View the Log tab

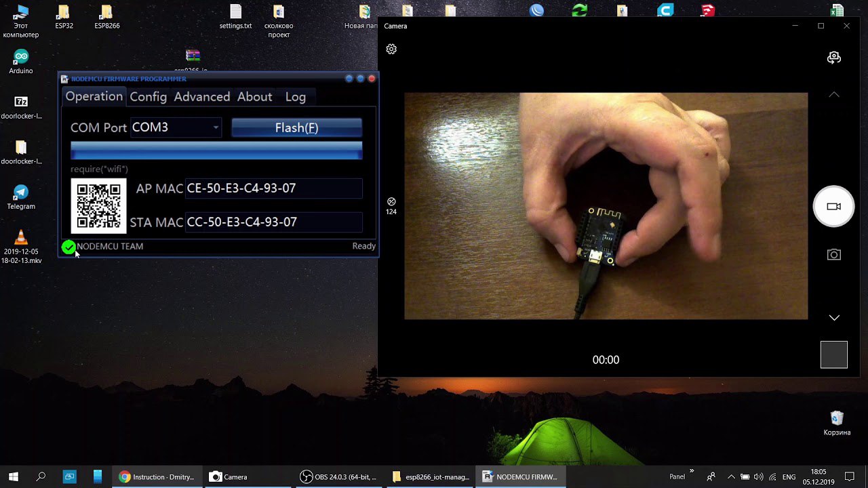(295, 97)
